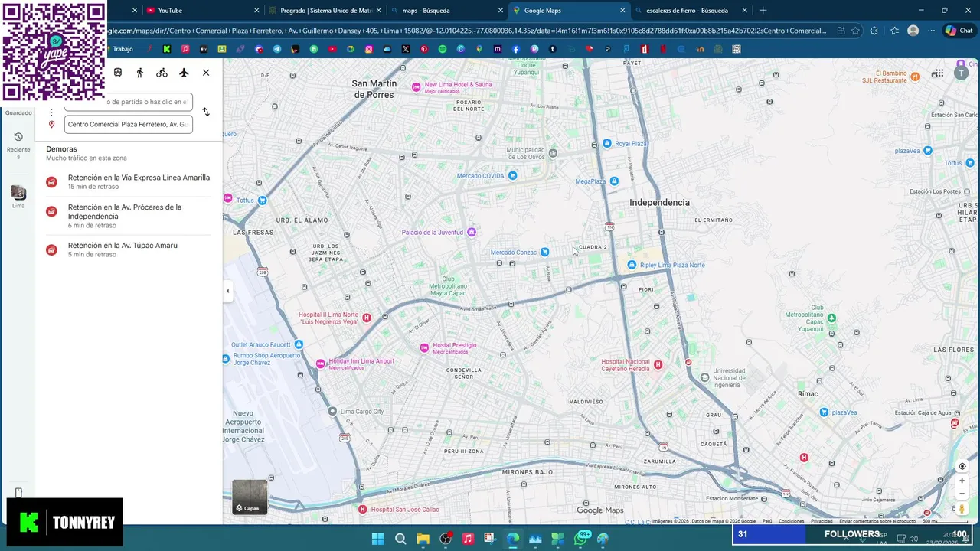Select the Av. Túpac Amaru delay entry

pos(129,249)
